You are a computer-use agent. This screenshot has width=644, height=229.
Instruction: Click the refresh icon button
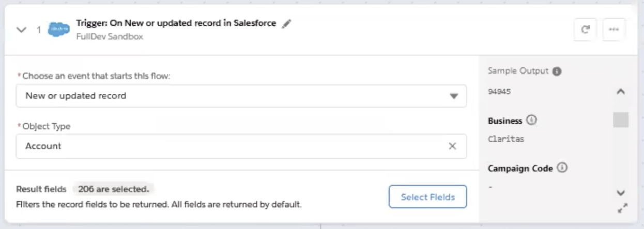pyautogui.click(x=586, y=29)
